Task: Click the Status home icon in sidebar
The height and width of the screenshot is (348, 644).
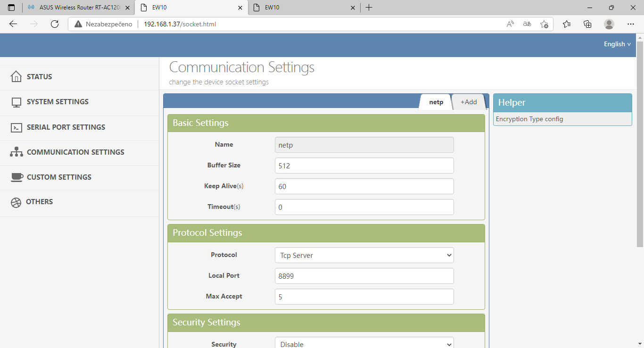Action: pyautogui.click(x=16, y=77)
